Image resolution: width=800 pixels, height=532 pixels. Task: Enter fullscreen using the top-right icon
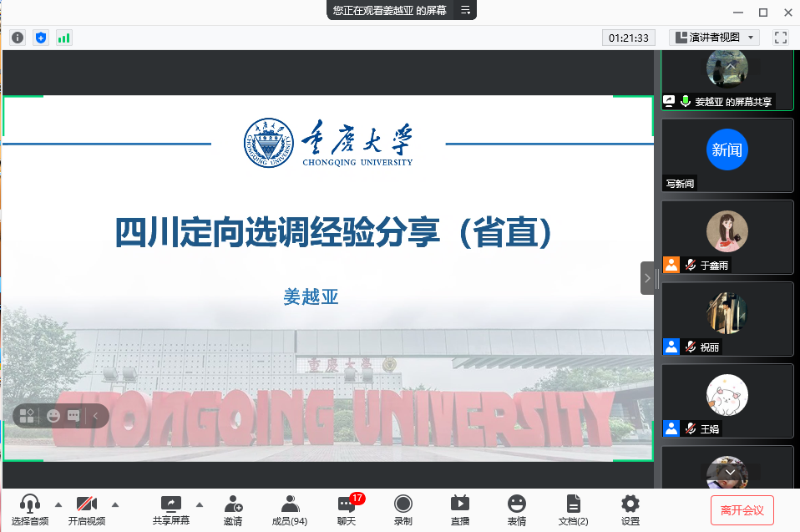(x=781, y=38)
